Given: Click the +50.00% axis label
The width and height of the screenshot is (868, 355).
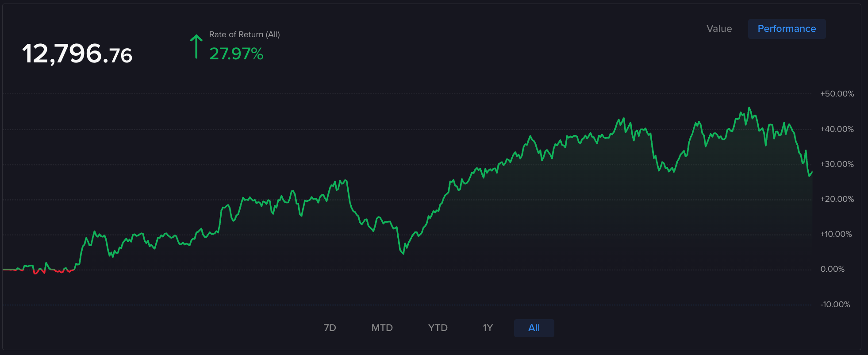Looking at the screenshot, I should point(837,94).
